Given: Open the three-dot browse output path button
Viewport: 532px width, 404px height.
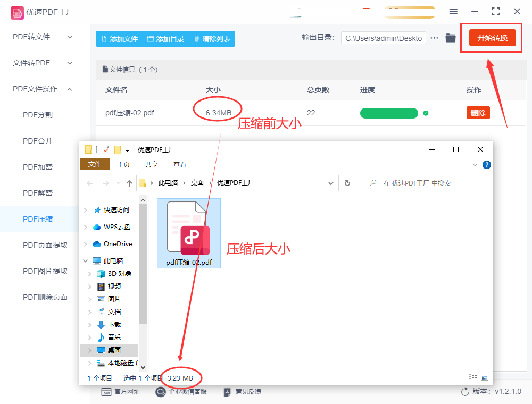Looking at the screenshot, I should point(434,38).
